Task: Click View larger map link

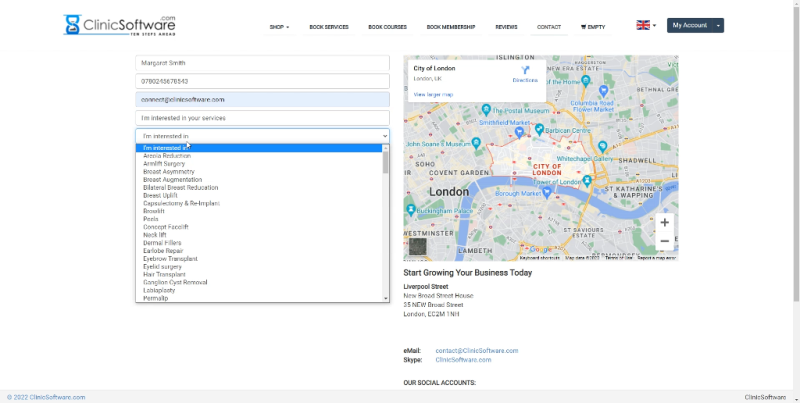Action: pyautogui.click(x=433, y=94)
